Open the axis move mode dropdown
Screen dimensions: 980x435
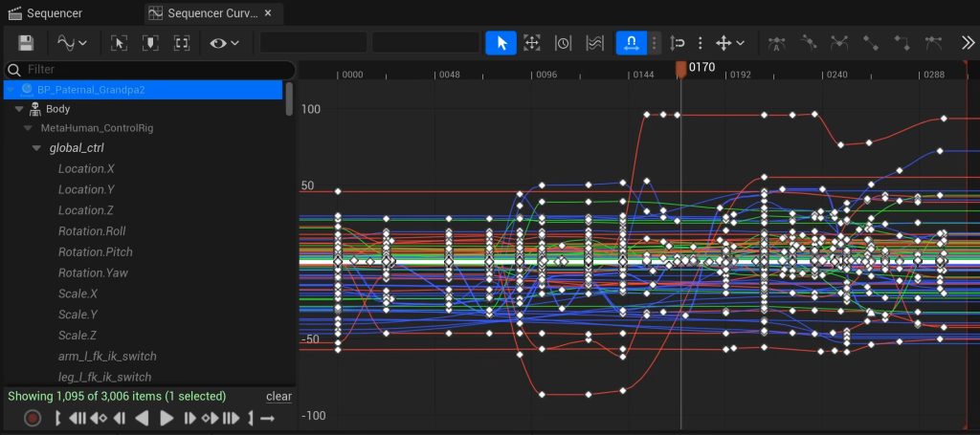pos(730,43)
